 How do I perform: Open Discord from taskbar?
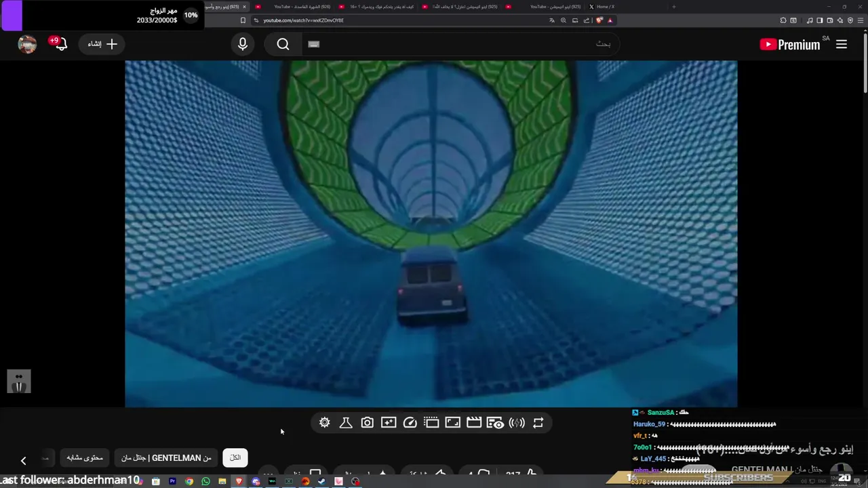256,481
